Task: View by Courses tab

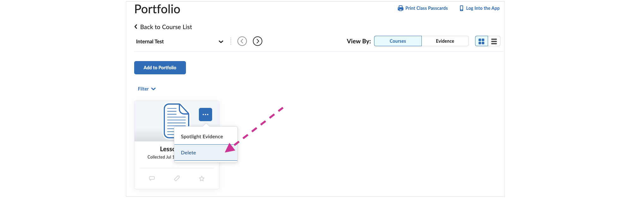Action: (398, 41)
